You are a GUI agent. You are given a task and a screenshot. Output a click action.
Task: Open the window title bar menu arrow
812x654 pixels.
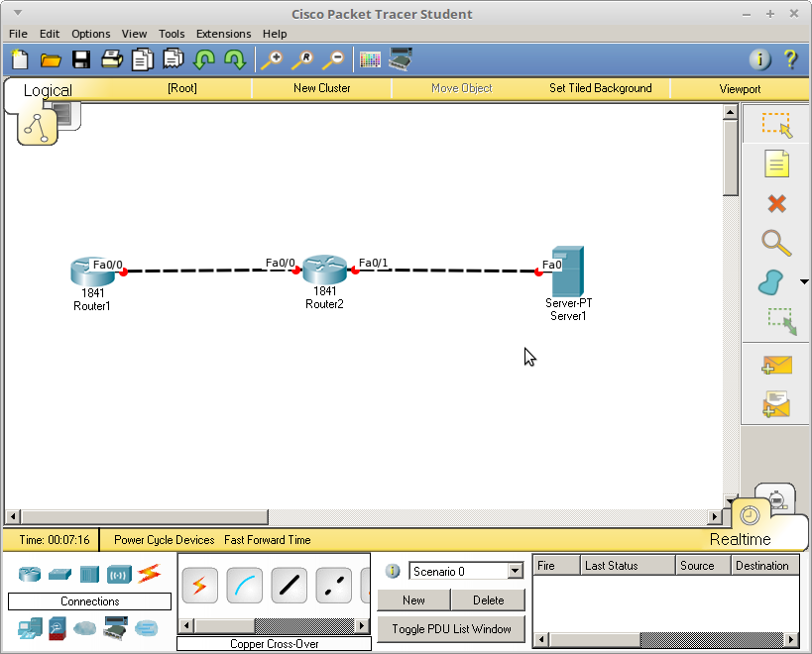pyautogui.click(x=18, y=13)
